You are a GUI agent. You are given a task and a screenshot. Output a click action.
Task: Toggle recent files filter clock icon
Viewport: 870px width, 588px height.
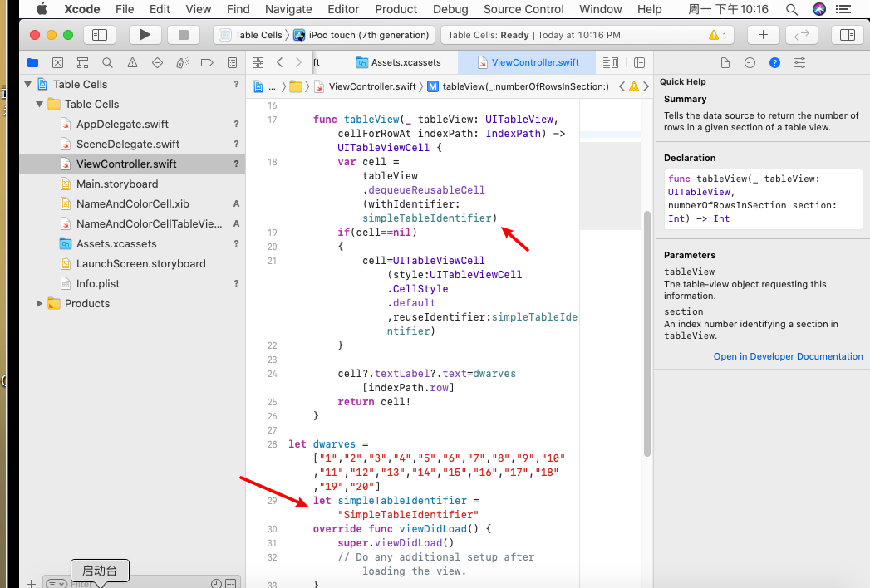point(216,583)
